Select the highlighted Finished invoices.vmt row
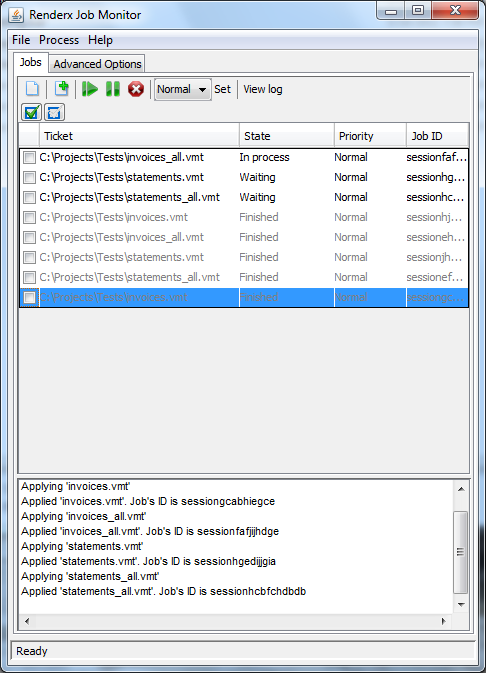This screenshot has height=673, width=486. [x=244, y=297]
